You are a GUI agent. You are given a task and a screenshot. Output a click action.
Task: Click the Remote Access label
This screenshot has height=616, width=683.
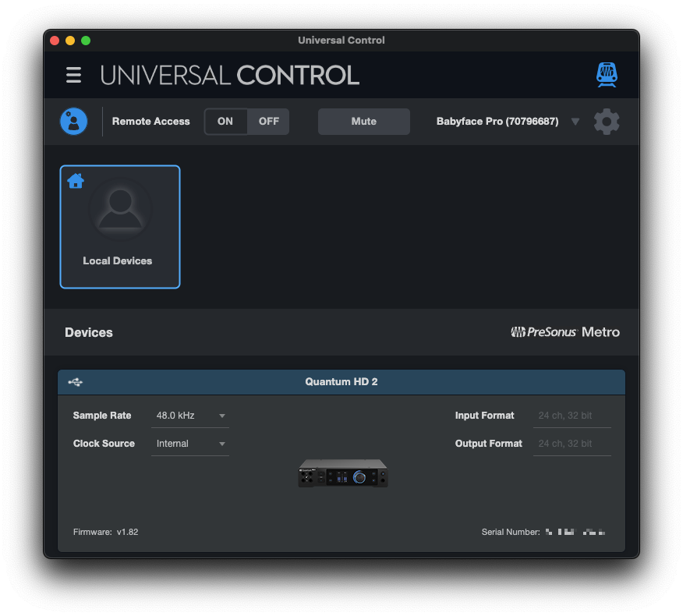(x=150, y=122)
